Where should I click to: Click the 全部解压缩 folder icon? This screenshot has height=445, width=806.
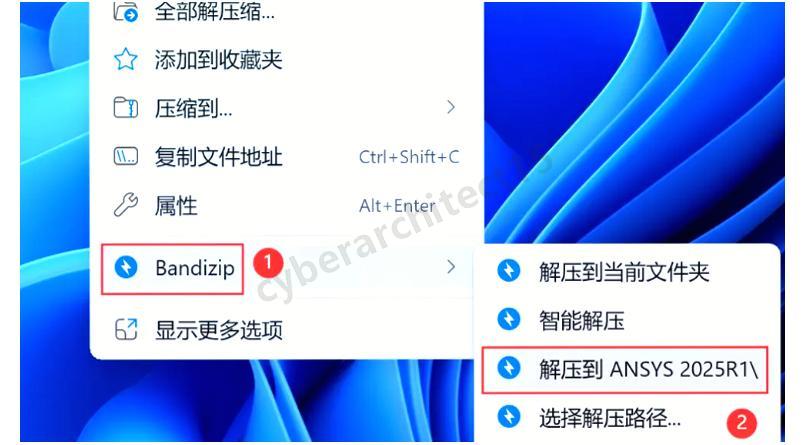point(126,11)
